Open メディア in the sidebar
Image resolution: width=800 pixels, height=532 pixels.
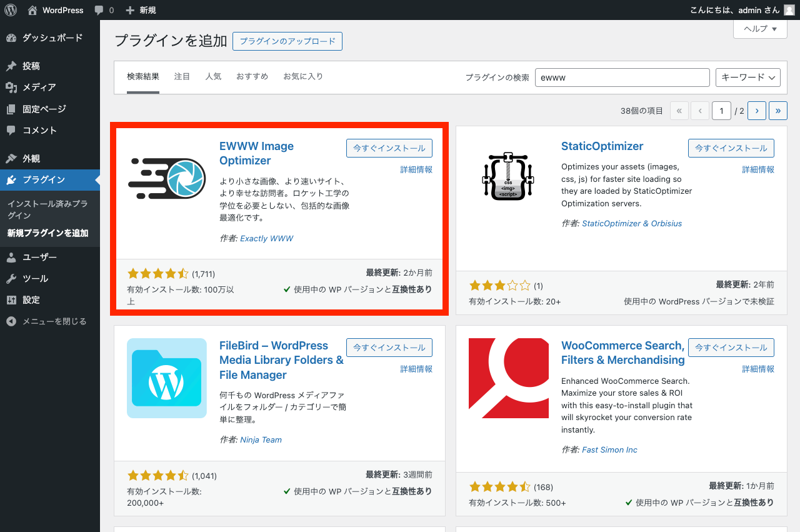click(x=50, y=88)
